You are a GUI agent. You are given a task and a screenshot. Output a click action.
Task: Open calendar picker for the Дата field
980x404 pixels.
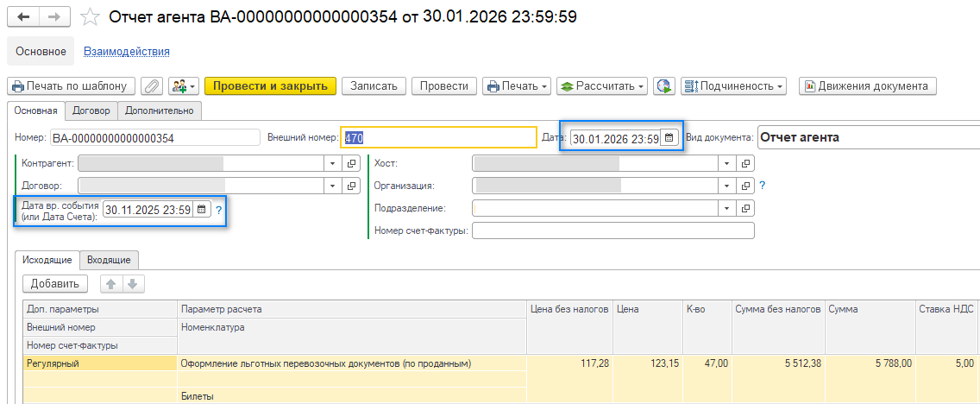point(669,138)
